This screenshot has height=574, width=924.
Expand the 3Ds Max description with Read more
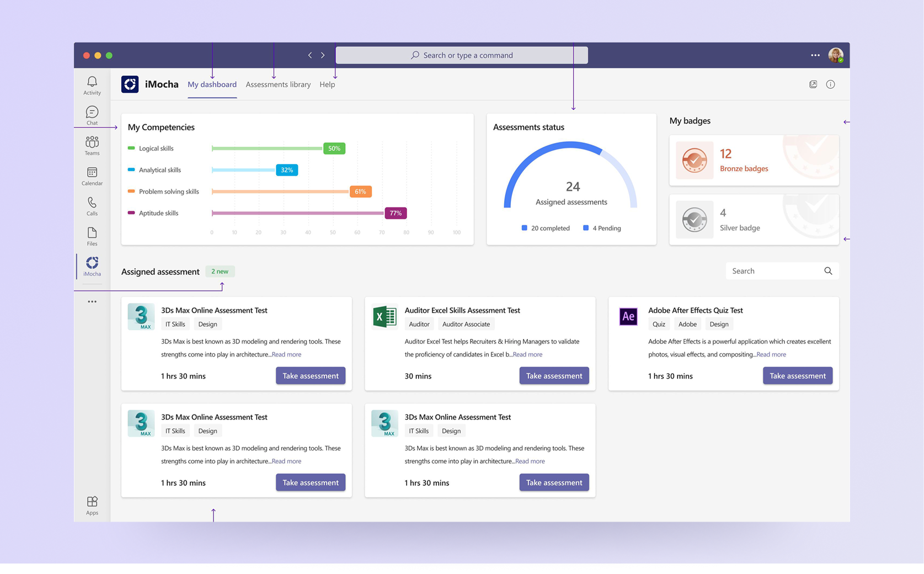coord(286,354)
